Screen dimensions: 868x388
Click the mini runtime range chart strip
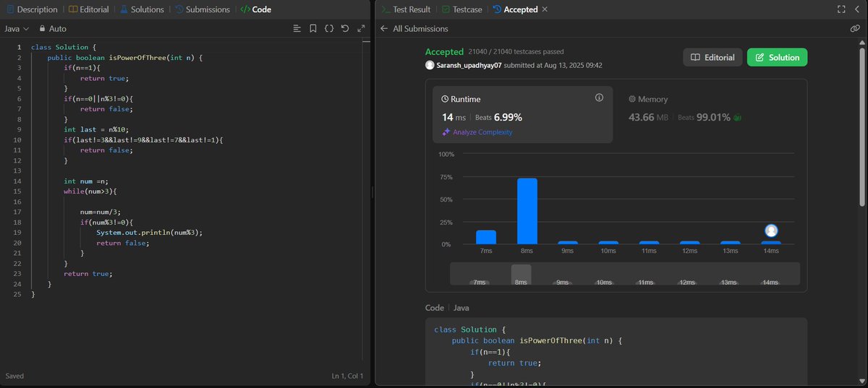click(625, 274)
